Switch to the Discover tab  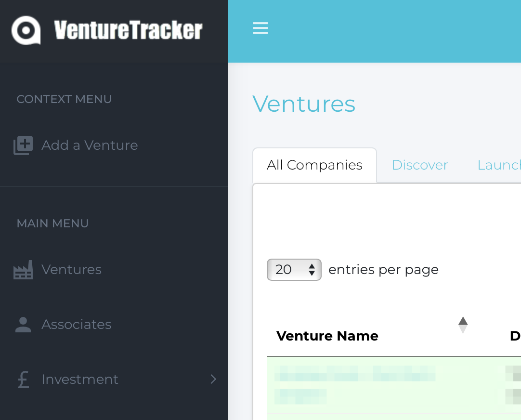click(419, 165)
